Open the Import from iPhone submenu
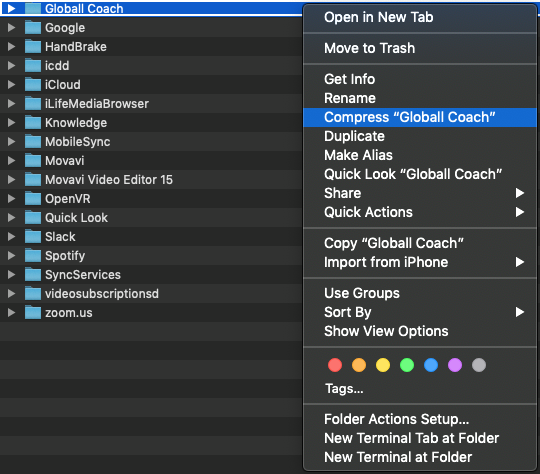 pyautogui.click(x=420, y=262)
